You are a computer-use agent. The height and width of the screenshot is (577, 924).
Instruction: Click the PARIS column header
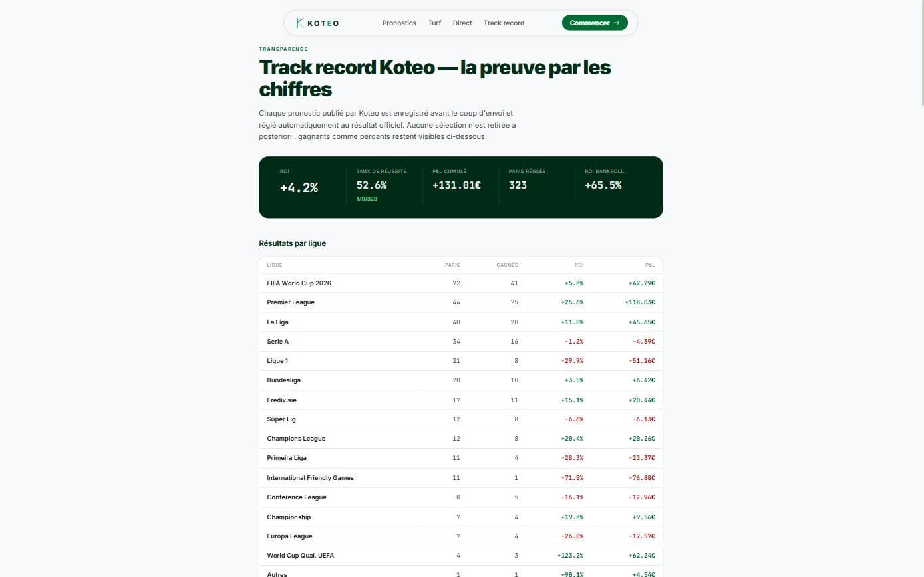click(452, 265)
